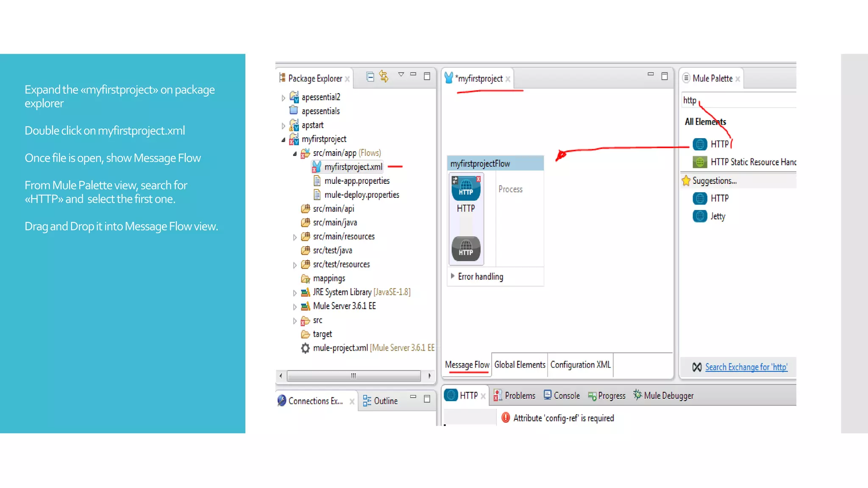Expand Error handling section
The image size is (868, 488).
(x=453, y=276)
